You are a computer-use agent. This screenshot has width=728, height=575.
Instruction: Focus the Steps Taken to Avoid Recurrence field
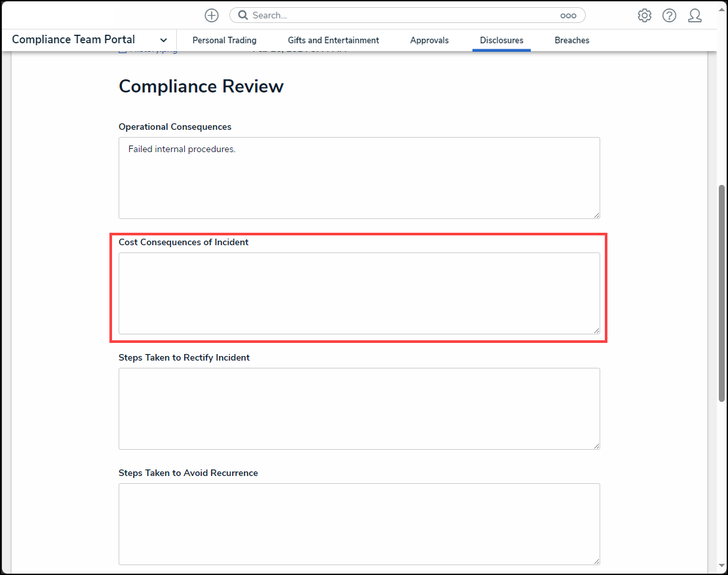point(358,524)
